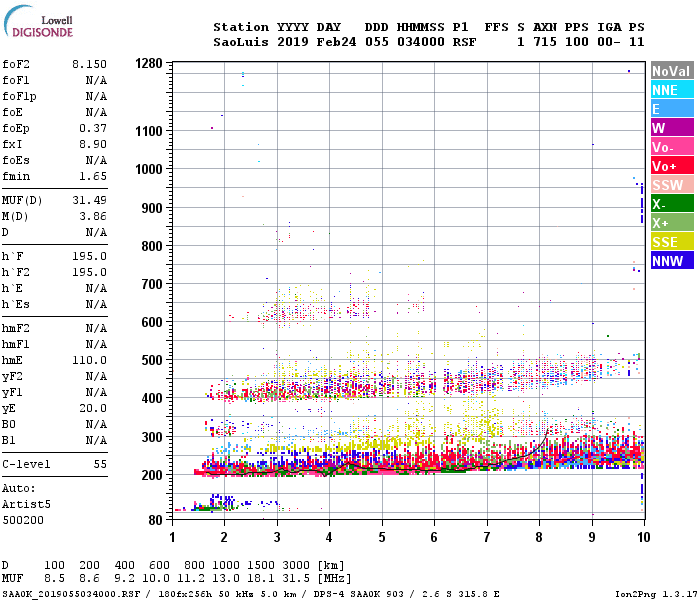Click the SAA0K_2019055034000.RSF file name
Viewport: 700px width, 600px height.
coord(71,594)
